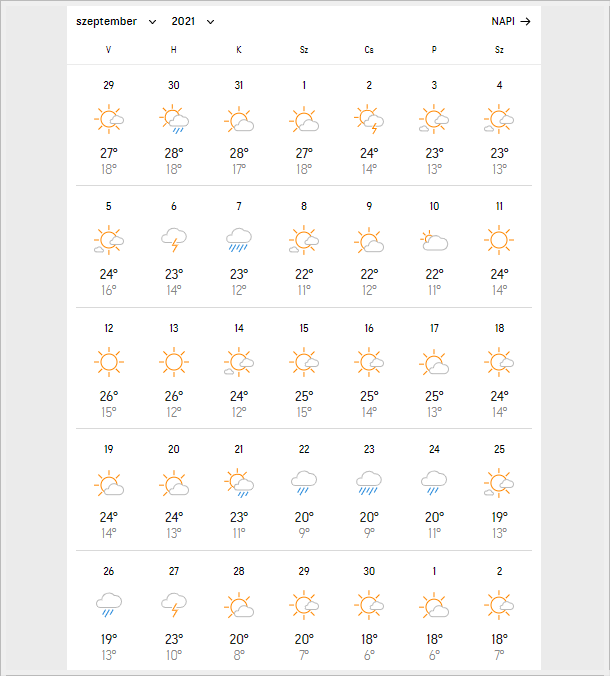Select the sunny icon on September 13

pos(174,362)
